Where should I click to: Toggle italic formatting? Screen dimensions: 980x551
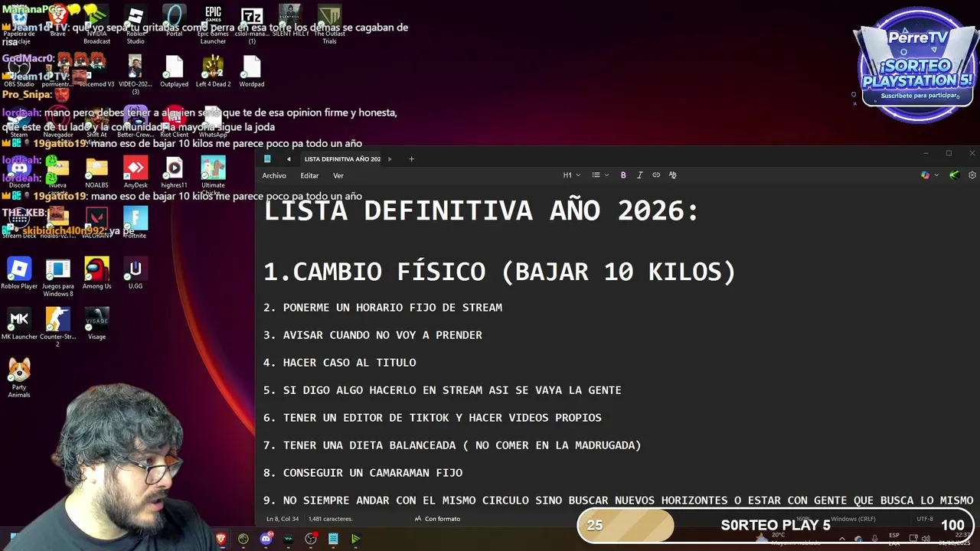point(640,175)
